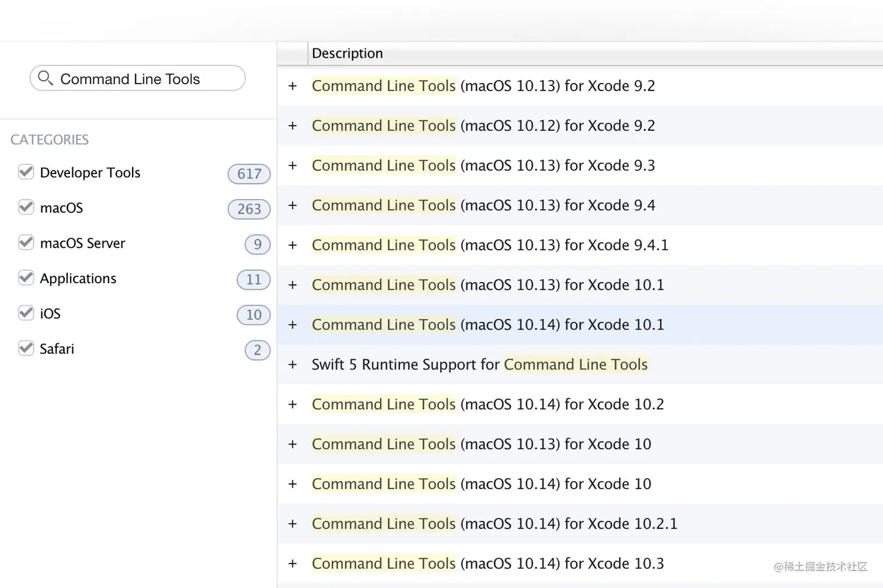This screenshot has width=883, height=588.
Task: Click Command Line Tools for Xcode 10.2 title
Action: tap(488, 404)
